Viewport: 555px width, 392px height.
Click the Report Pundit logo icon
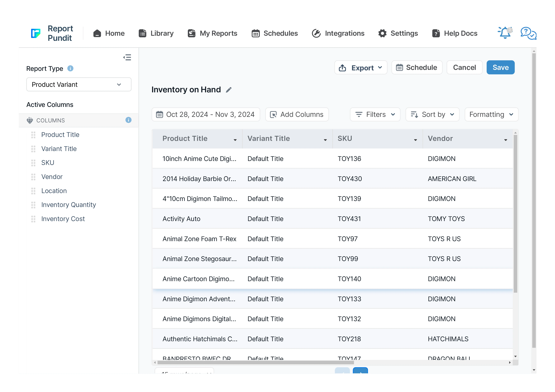[36, 33]
